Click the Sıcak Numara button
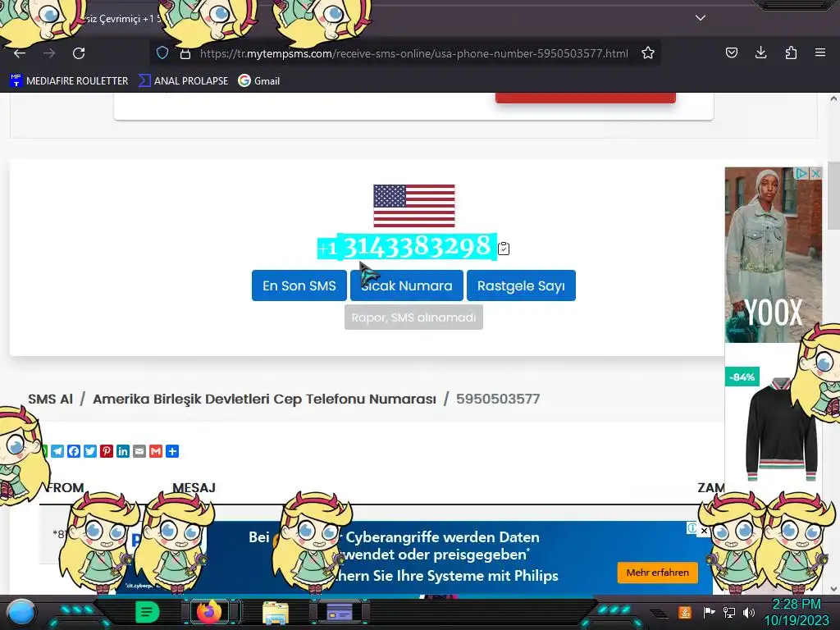The height and width of the screenshot is (630, 840). [x=407, y=285]
